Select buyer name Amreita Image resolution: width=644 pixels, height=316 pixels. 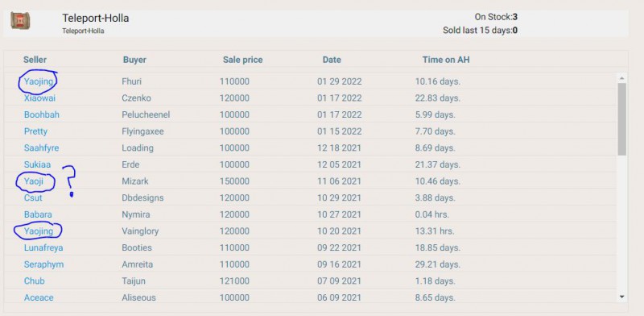click(x=137, y=264)
